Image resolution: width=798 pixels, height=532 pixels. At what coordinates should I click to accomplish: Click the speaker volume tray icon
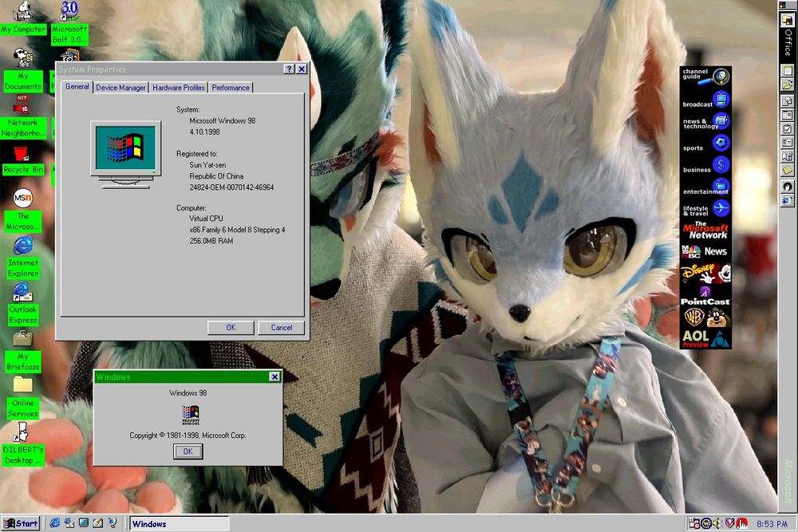(717, 523)
